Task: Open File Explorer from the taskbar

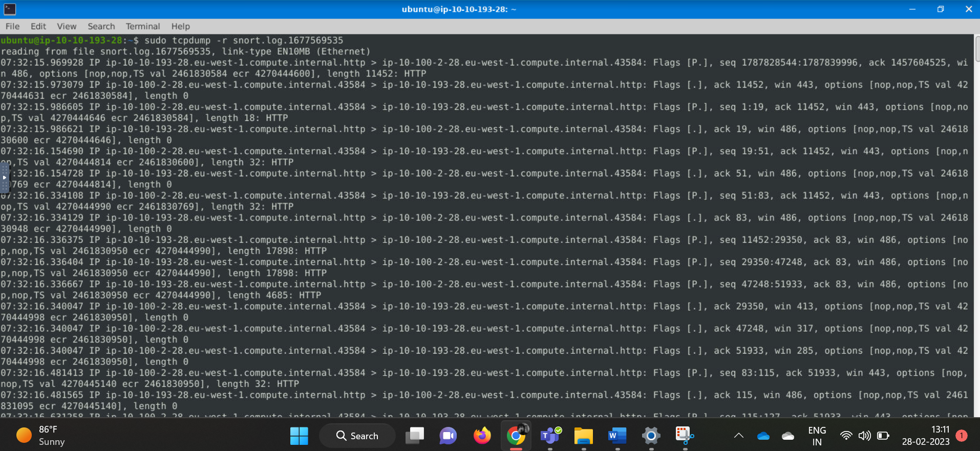Action: [x=583, y=436]
